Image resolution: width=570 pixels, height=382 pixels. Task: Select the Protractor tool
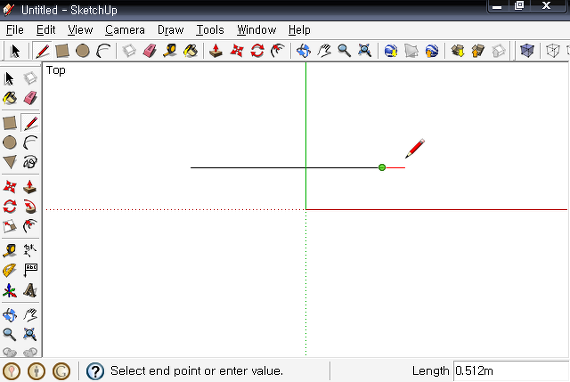10,270
